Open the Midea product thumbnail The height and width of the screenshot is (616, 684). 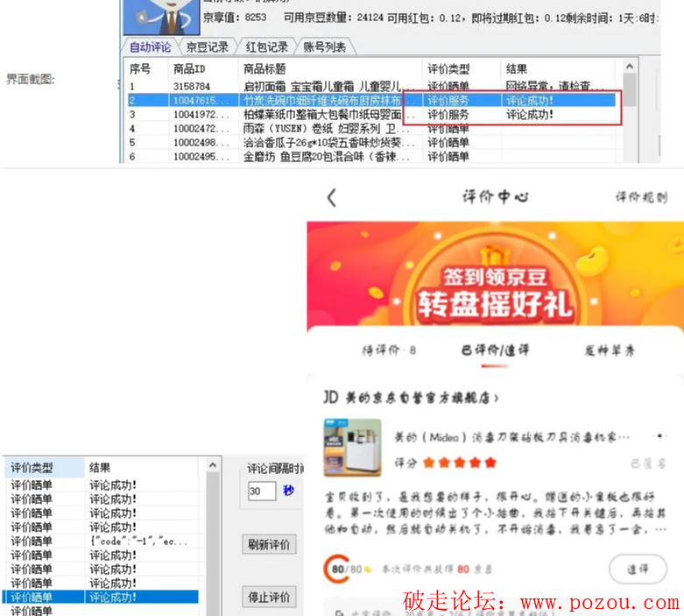tap(352, 448)
